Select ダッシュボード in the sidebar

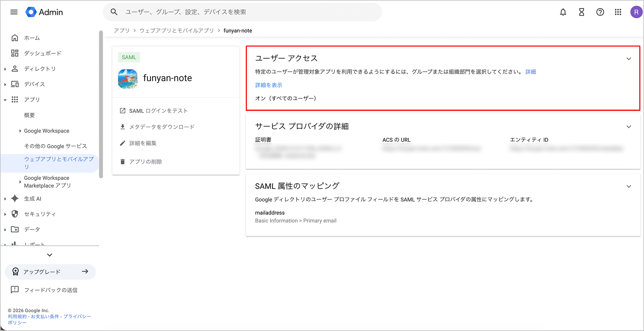(x=43, y=53)
